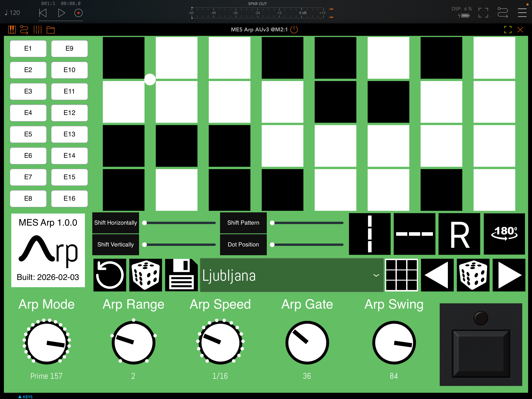532x399 pixels.
Task: Adjust the Shift Vertically slider handle
Action: [x=144, y=245]
